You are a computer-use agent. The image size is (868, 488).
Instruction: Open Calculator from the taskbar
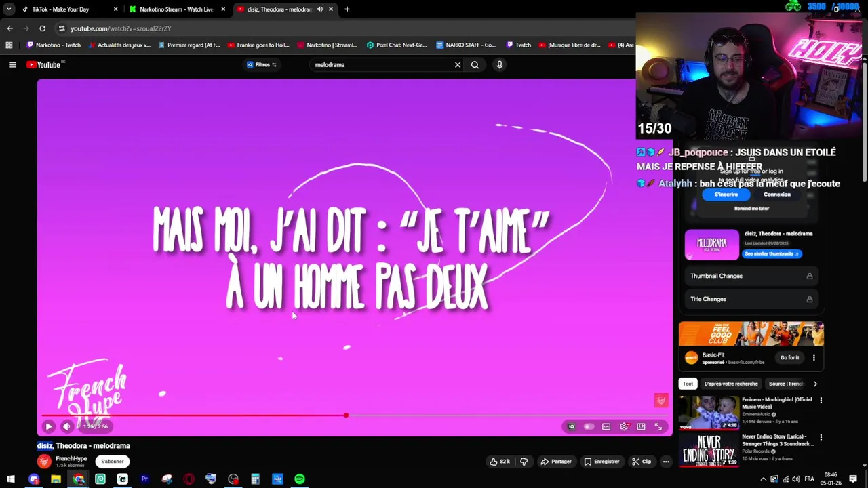click(255, 479)
